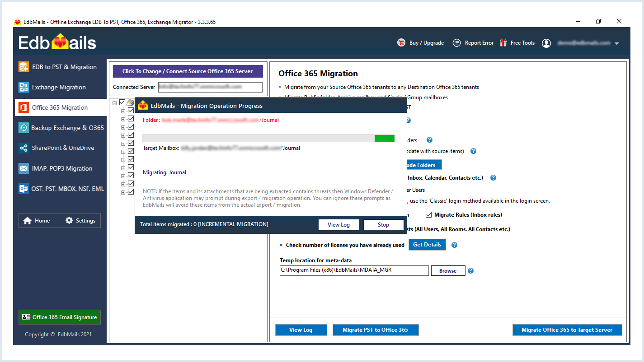Click Migrate PST to Office 365
This screenshot has height=362, width=644.
point(375,330)
